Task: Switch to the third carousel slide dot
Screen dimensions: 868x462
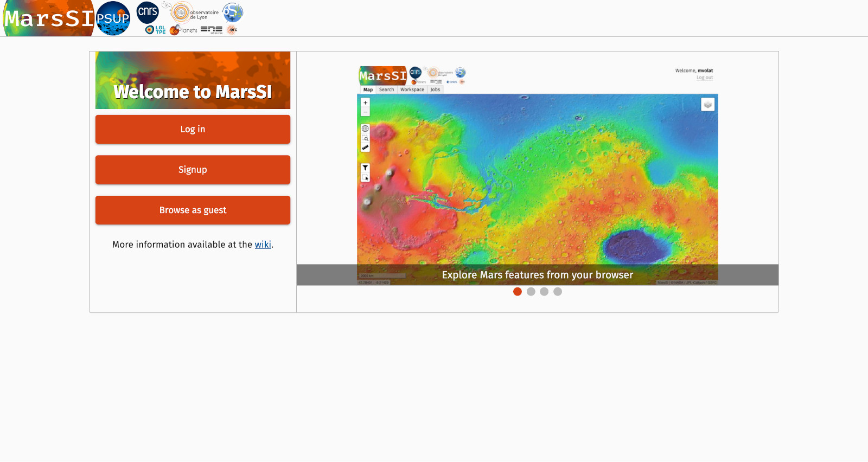Action: [544, 292]
